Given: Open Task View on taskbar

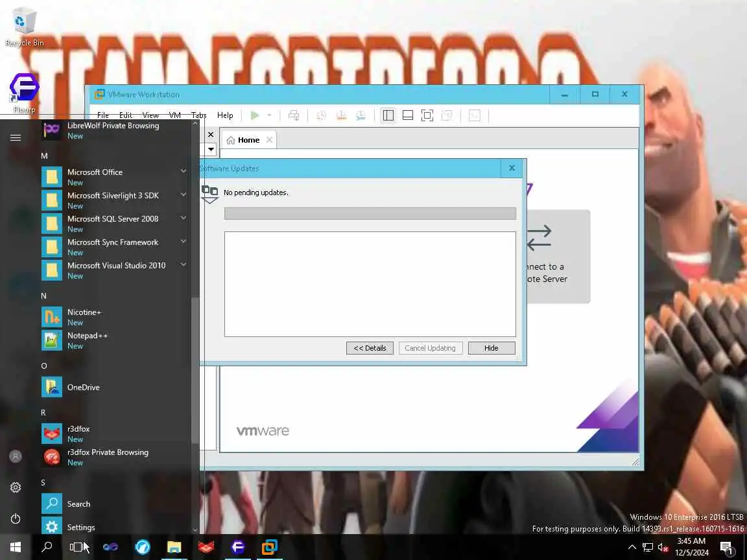Looking at the screenshot, I should point(78,546).
